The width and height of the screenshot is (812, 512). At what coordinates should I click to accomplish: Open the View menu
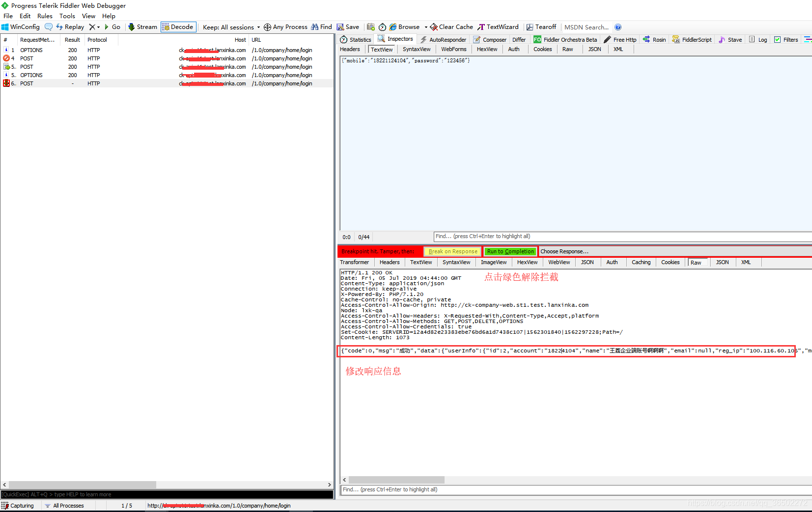click(x=88, y=16)
